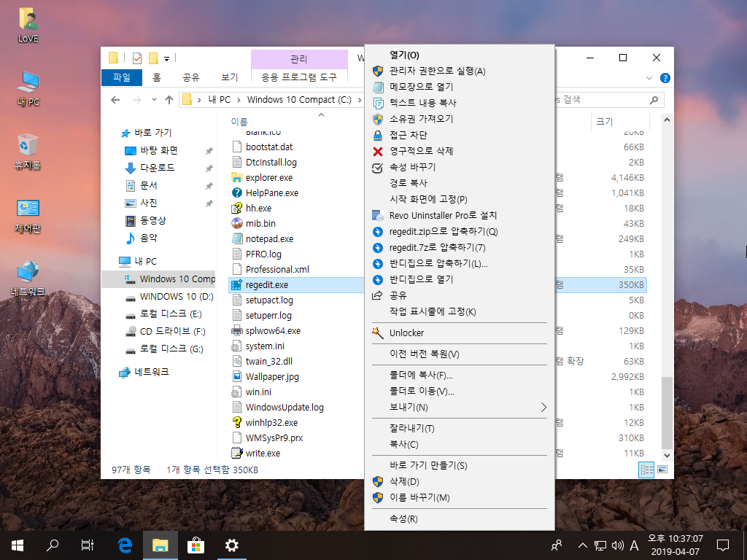747x560 pixels.
Task: Click the file list scroll up arrow
Action: pos(667,120)
